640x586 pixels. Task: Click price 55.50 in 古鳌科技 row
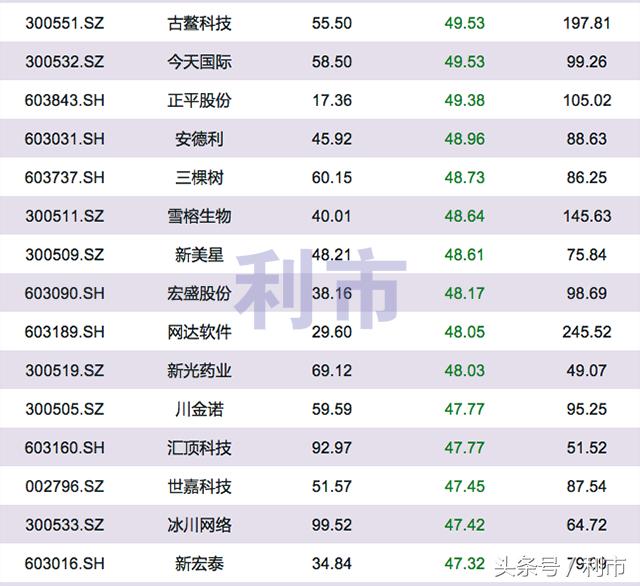coord(331,23)
